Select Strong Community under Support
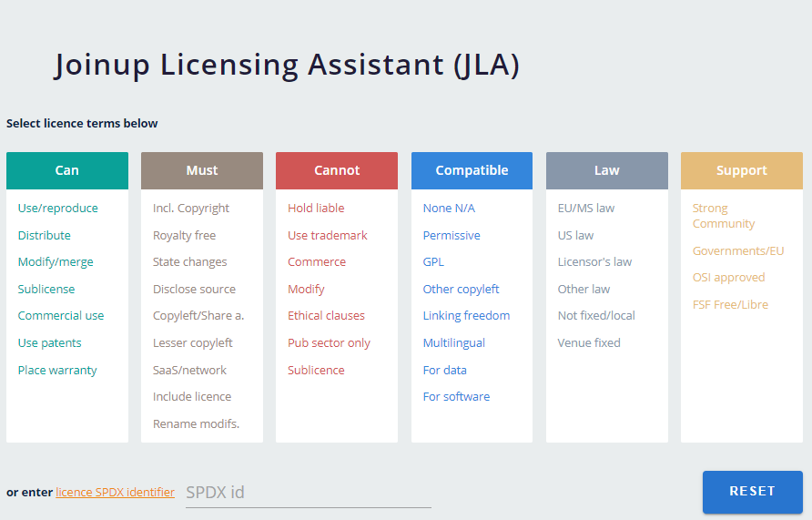The image size is (812, 520). pyautogui.click(x=724, y=216)
